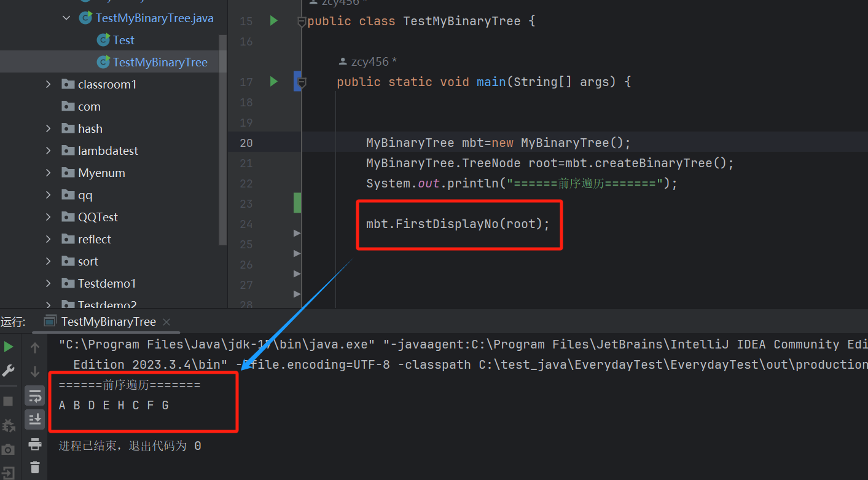Expand the hash folder
This screenshot has height=480, width=868.
pos(49,128)
